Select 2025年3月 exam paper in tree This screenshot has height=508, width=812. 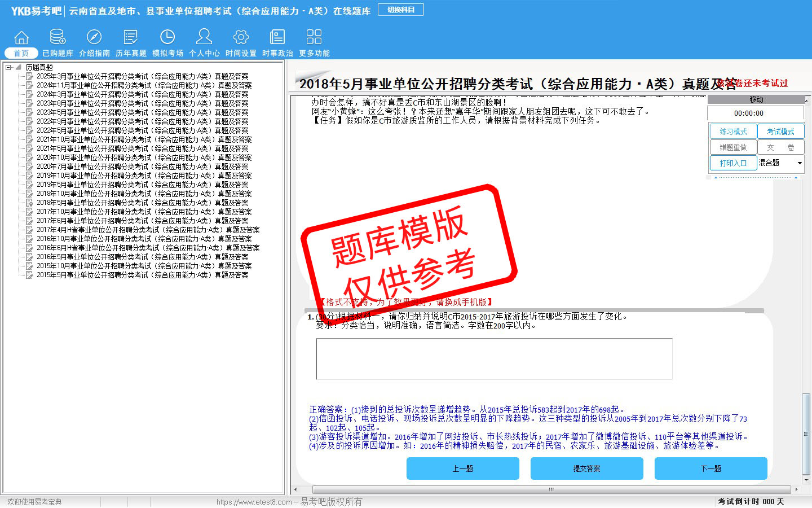pos(142,76)
